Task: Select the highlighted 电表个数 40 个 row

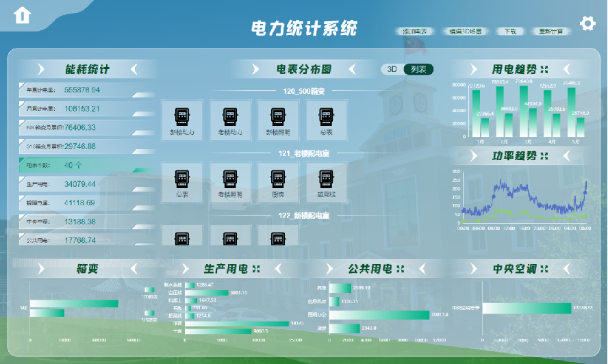Action: point(87,165)
